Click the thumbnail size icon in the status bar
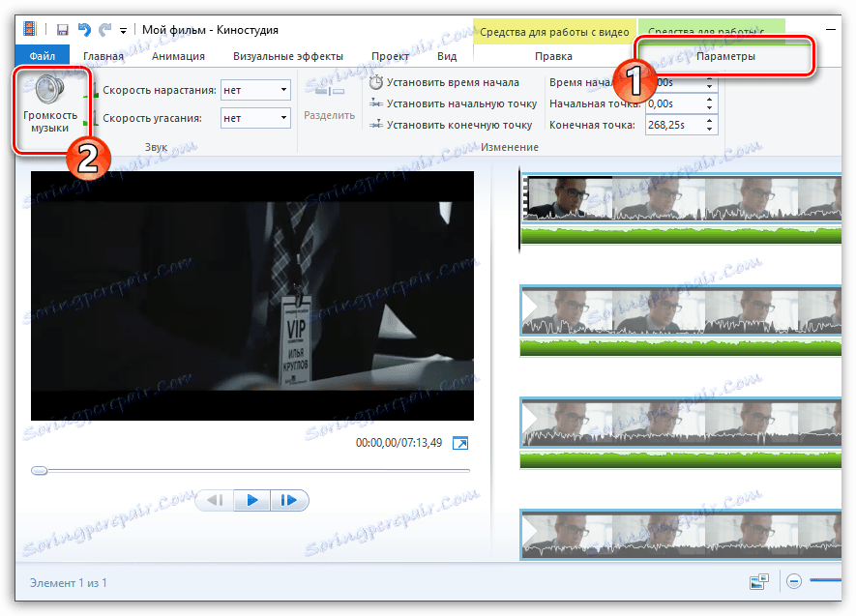 tap(759, 581)
